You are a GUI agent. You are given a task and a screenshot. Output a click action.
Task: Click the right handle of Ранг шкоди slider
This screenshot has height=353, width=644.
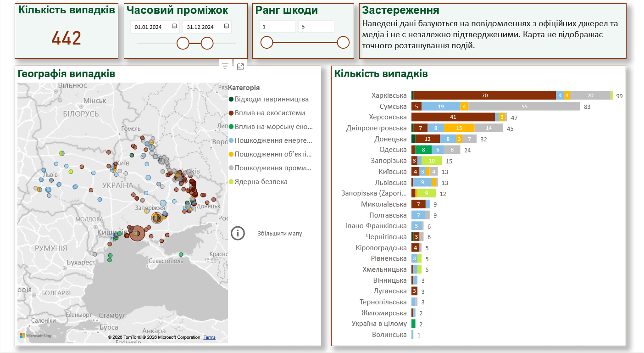pyautogui.click(x=343, y=43)
